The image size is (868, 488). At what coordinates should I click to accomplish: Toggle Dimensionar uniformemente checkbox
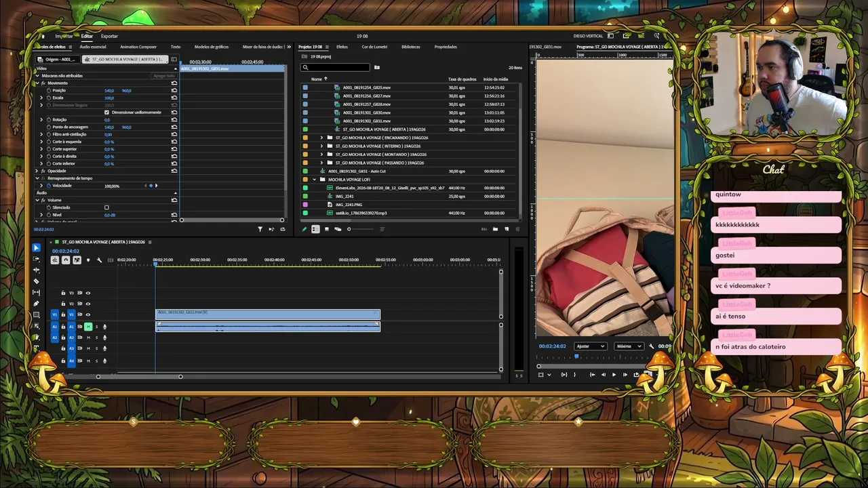106,113
